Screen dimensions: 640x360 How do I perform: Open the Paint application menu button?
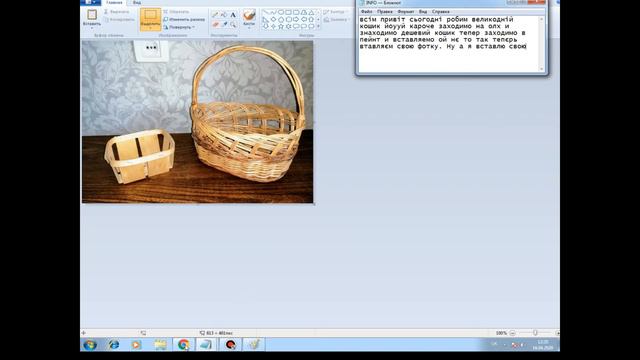pos(90,2)
